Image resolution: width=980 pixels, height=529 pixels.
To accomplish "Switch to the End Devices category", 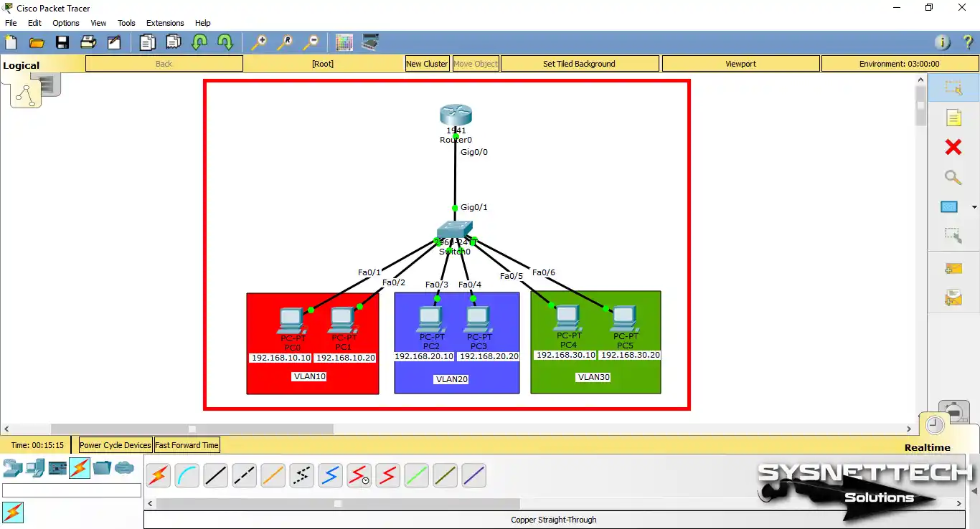I will [34, 468].
